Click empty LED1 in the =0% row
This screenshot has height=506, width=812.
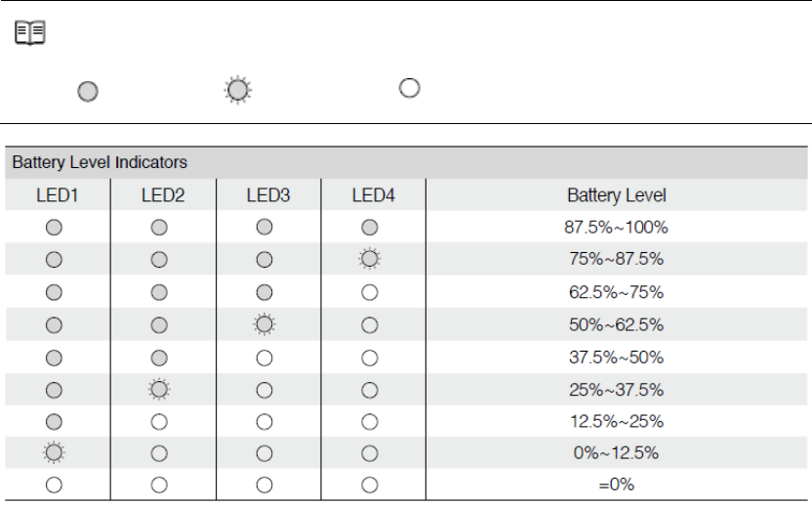54,485
